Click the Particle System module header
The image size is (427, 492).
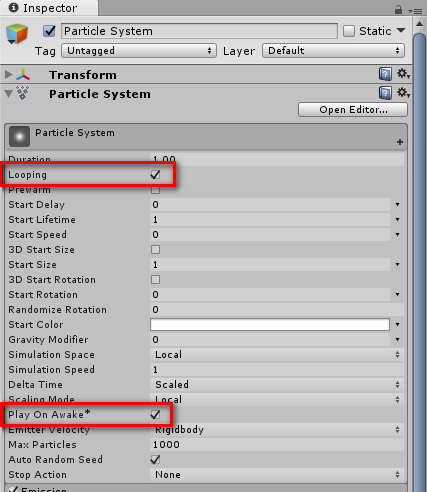206,137
